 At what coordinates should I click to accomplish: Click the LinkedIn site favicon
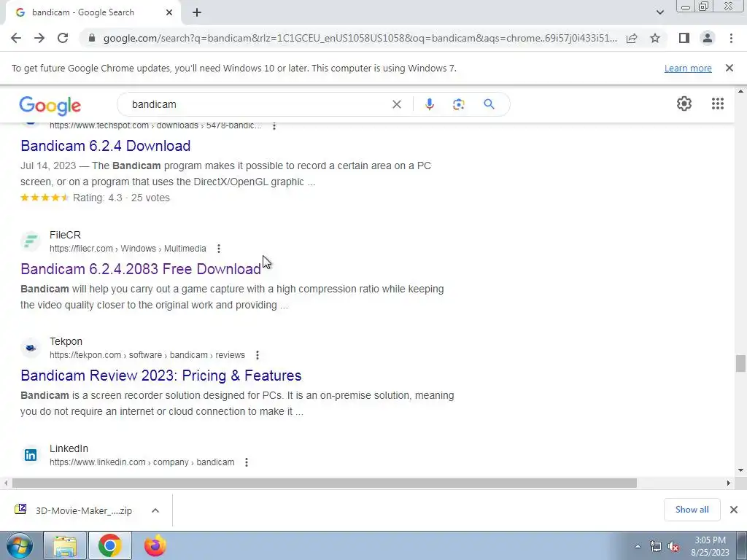pyautogui.click(x=31, y=455)
